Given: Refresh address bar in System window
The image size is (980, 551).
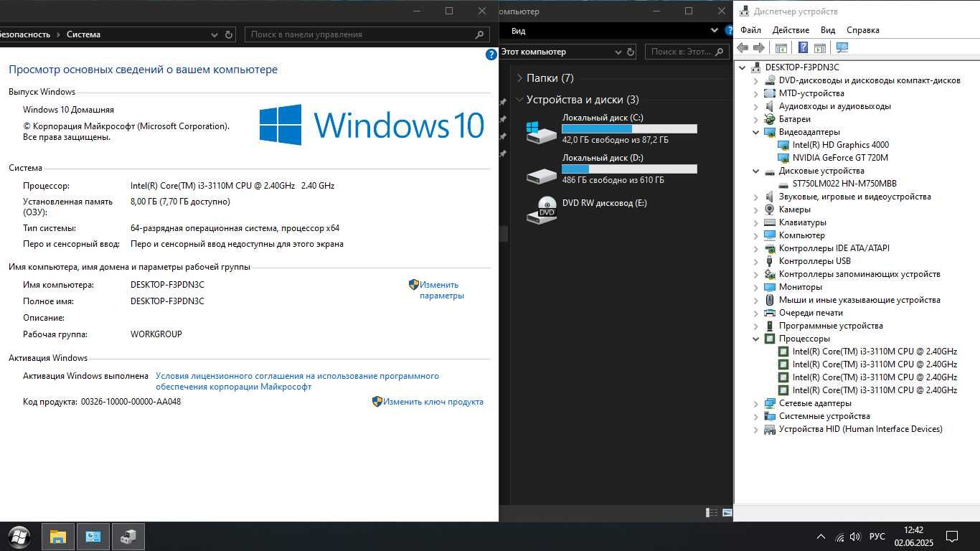Looking at the screenshot, I should tap(229, 34).
